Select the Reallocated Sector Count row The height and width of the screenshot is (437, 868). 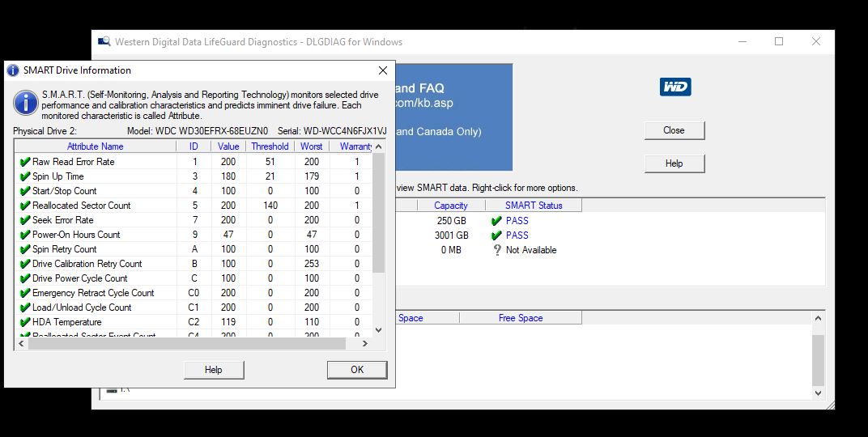81,206
